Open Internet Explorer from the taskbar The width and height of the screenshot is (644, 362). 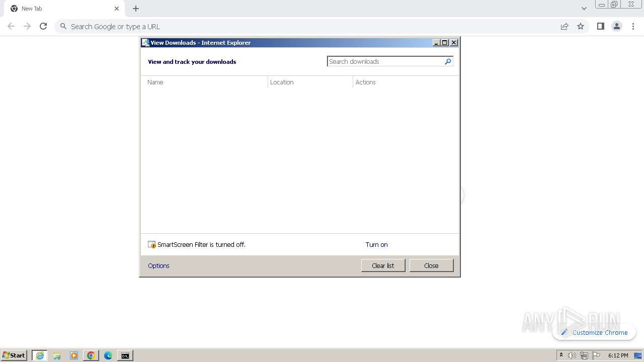point(40,355)
